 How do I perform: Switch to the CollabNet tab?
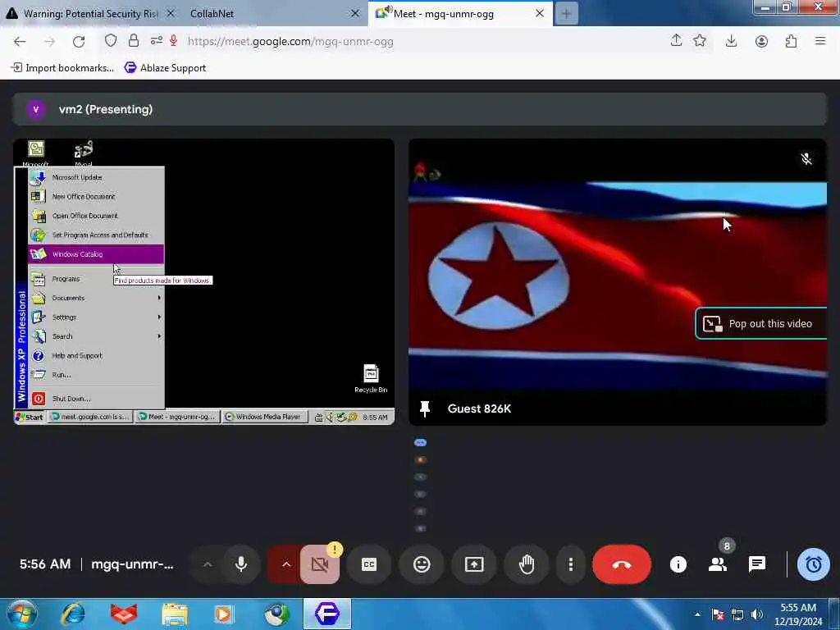pyautogui.click(x=212, y=13)
